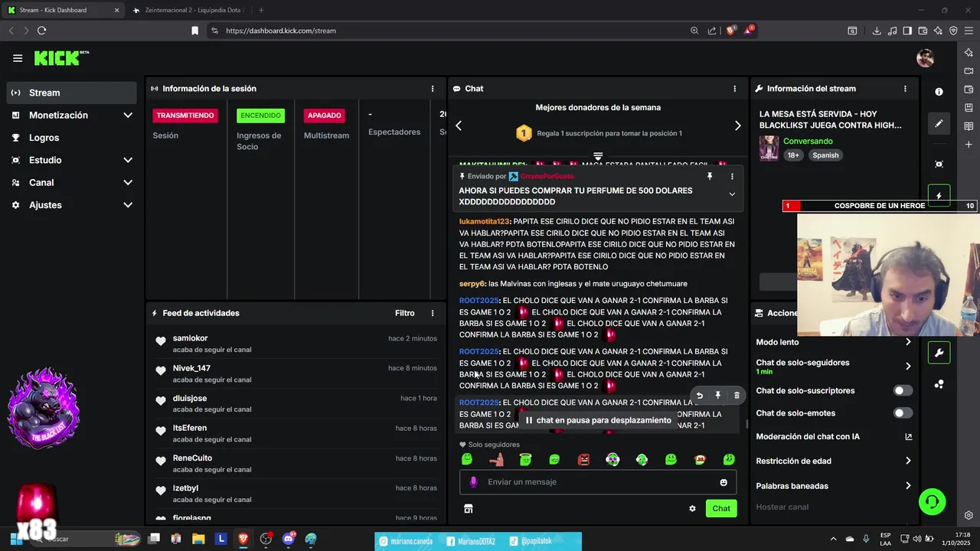Open Restricción de edad options arrow
The image size is (980, 551).
(x=908, y=461)
